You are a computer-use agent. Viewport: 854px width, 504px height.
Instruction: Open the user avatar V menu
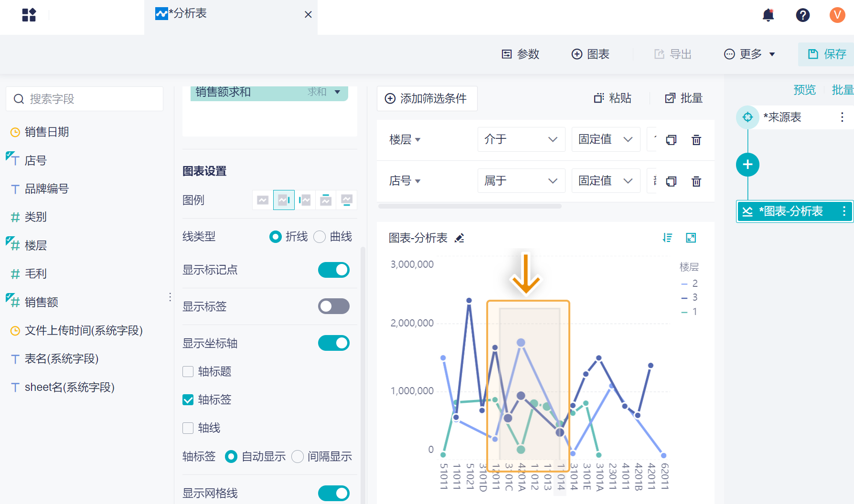click(x=837, y=15)
